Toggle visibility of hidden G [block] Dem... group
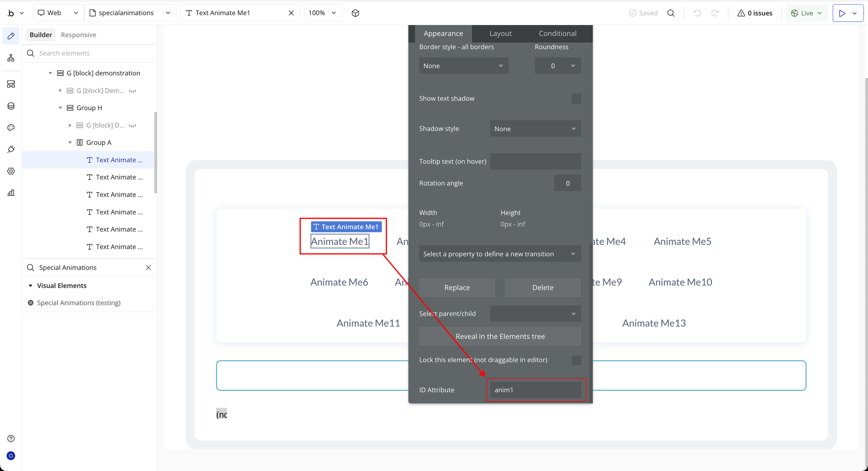The image size is (868, 471). 133,91
